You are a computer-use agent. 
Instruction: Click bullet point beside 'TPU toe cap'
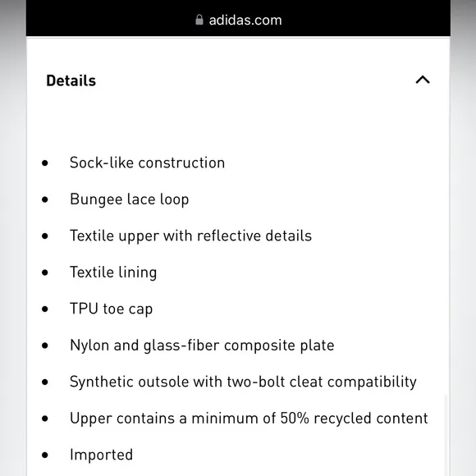click(x=45, y=309)
